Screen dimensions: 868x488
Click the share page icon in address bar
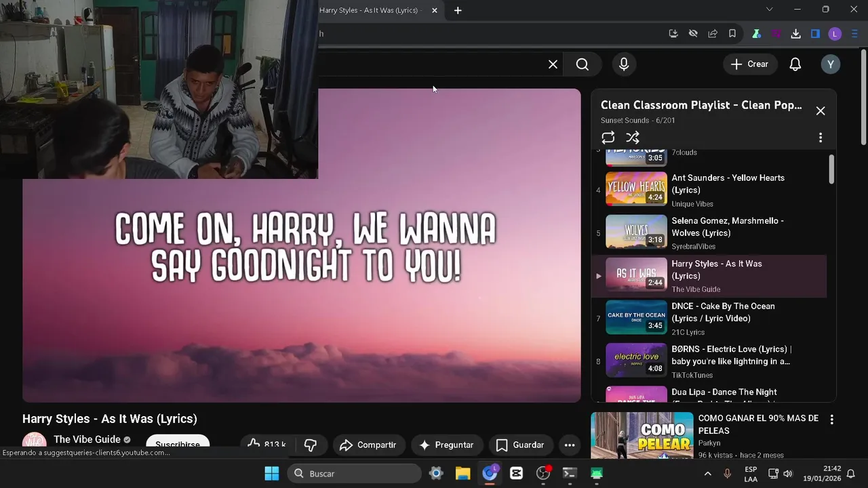pyautogui.click(x=713, y=33)
